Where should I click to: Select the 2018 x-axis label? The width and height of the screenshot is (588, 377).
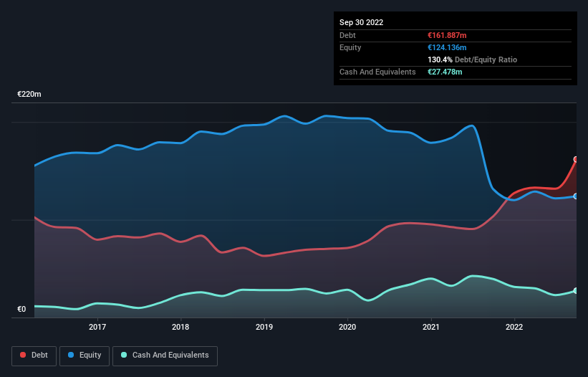coord(180,327)
